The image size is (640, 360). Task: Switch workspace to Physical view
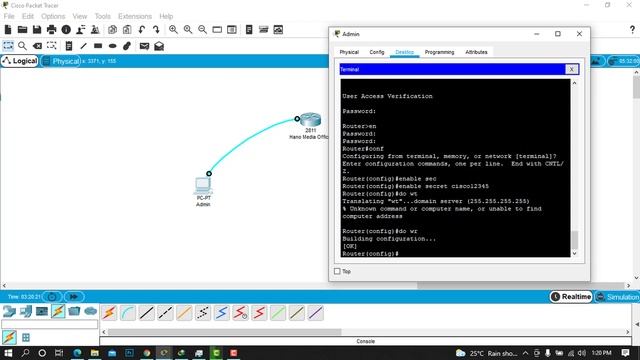(x=61, y=61)
